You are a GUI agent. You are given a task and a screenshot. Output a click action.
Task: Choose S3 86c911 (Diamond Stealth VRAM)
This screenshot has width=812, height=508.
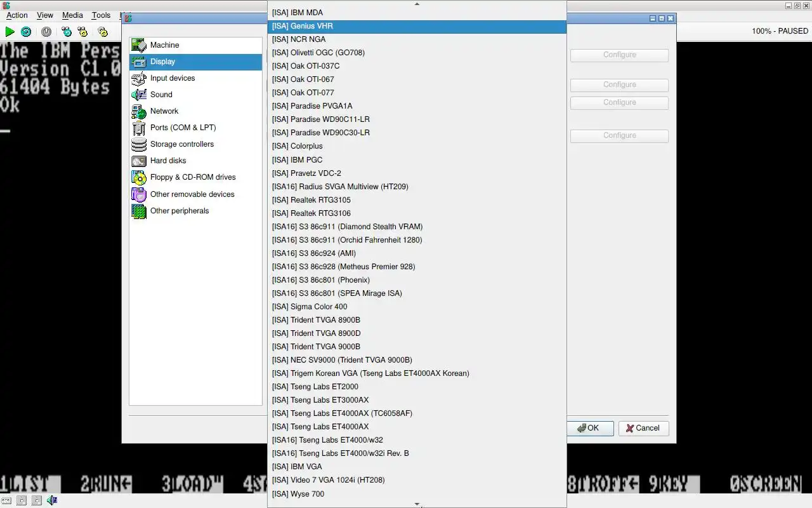tap(417, 227)
